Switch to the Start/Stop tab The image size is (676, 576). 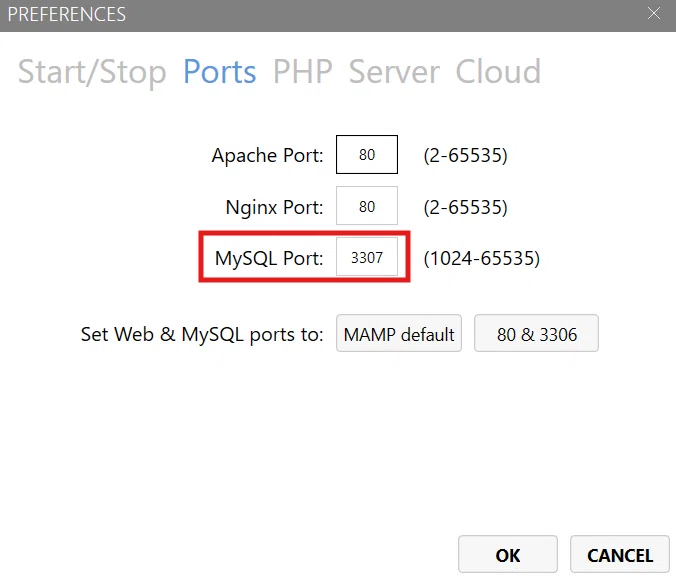(x=92, y=72)
